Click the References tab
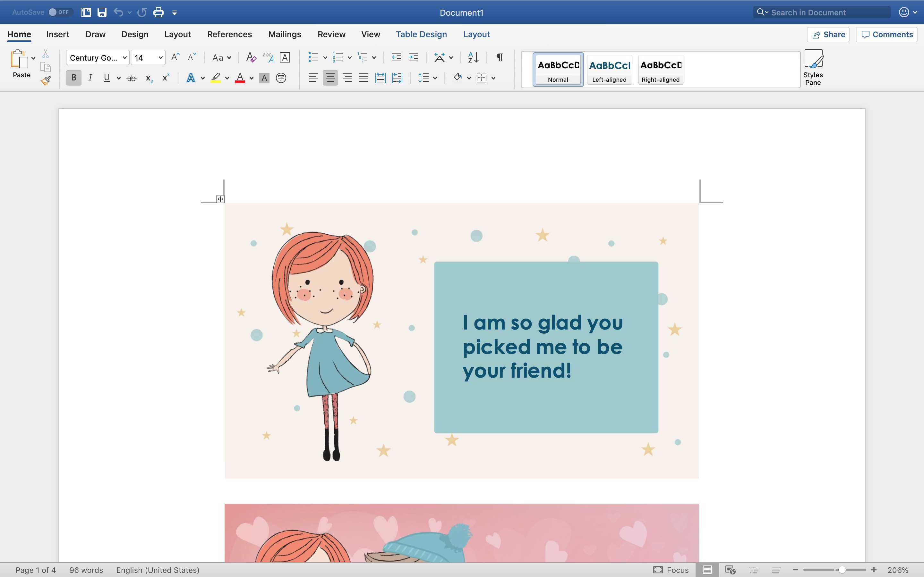 pyautogui.click(x=229, y=34)
